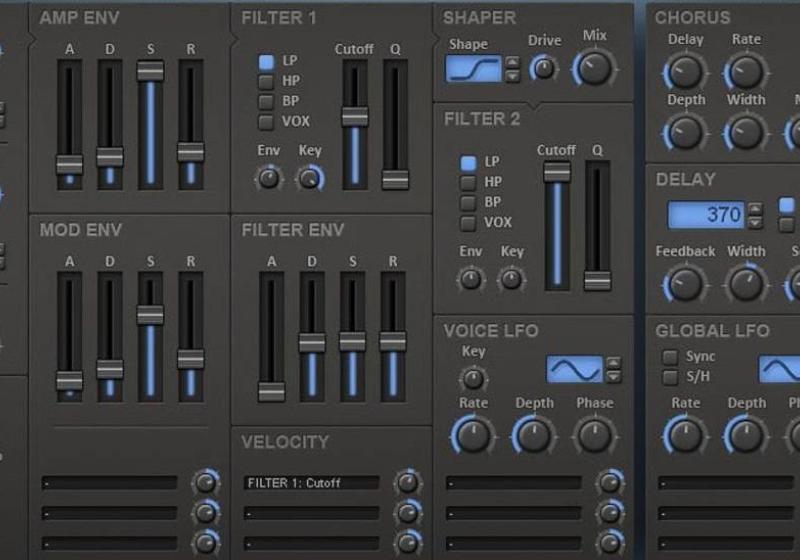
Task: Click the Filter 2 Key knob
Action: coord(511,279)
